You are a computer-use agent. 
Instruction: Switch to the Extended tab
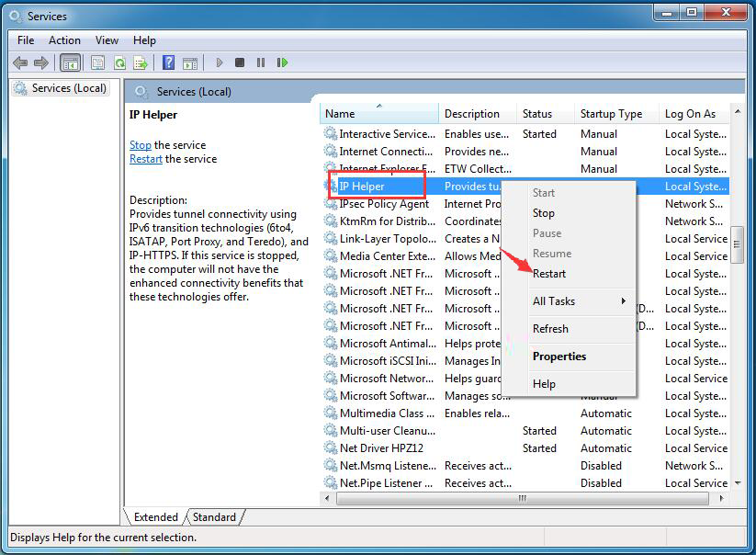pos(155,517)
